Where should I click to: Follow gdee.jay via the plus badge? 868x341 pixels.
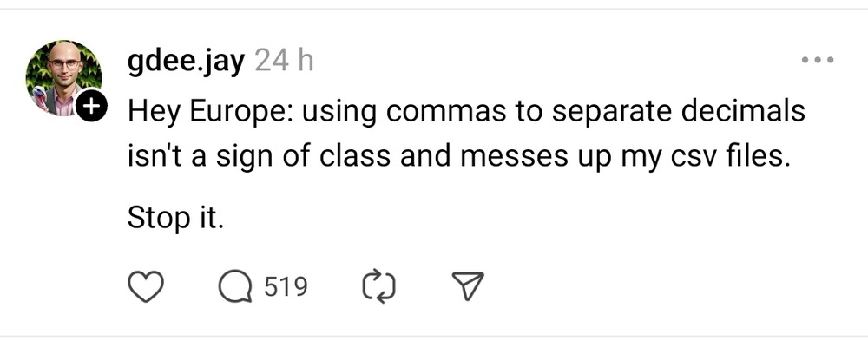(x=91, y=106)
